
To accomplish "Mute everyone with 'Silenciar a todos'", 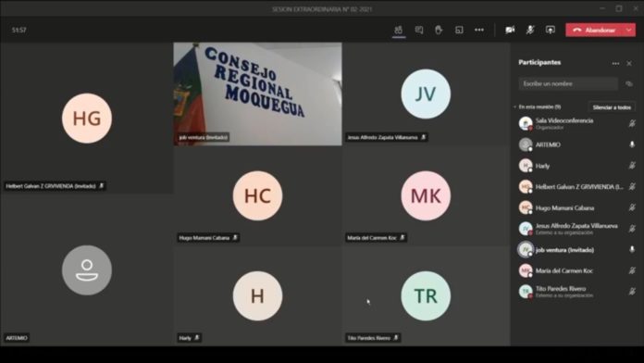I will [612, 107].
